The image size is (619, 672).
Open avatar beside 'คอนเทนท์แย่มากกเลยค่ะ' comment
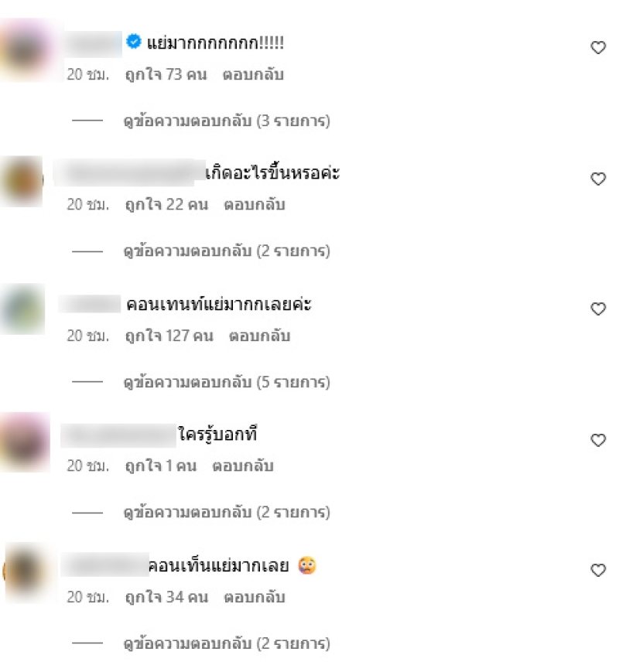(23, 309)
